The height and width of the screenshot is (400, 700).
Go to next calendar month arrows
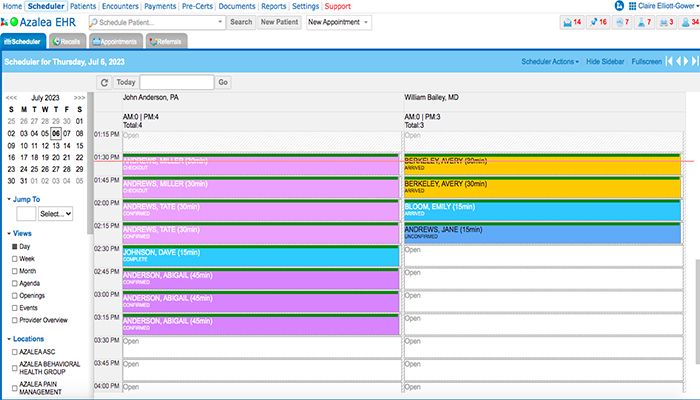click(x=79, y=98)
